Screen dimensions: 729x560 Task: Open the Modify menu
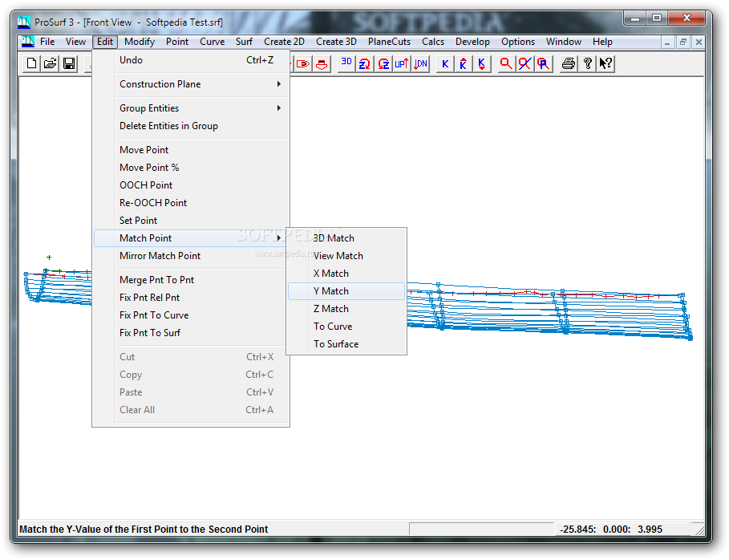[x=140, y=42]
